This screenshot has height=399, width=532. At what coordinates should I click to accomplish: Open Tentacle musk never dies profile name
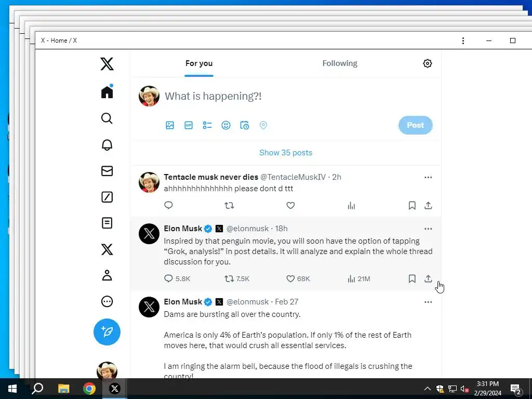click(x=211, y=177)
